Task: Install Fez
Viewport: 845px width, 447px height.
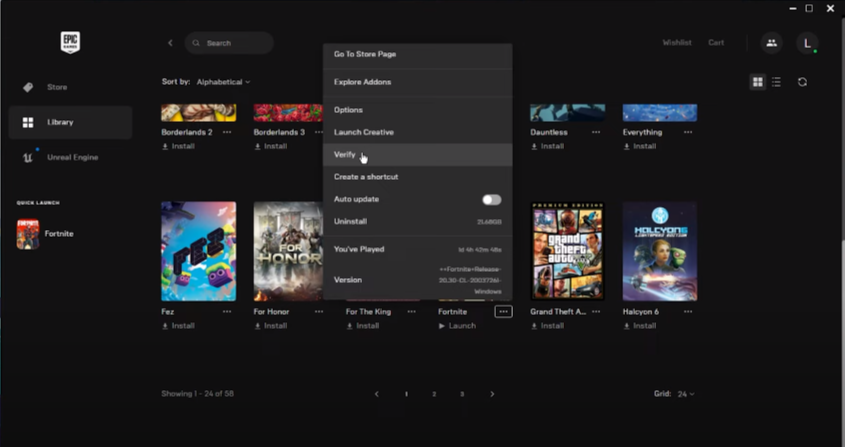Action: pos(178,326)
